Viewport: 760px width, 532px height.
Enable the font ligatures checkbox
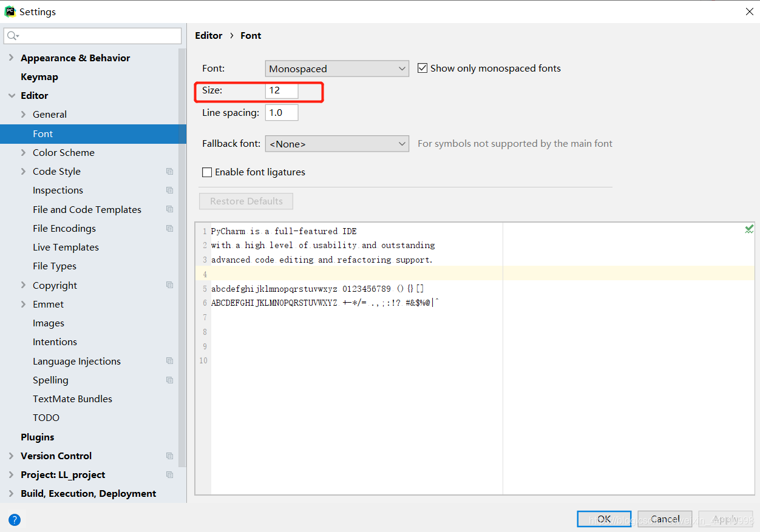[x=207, y=172]
